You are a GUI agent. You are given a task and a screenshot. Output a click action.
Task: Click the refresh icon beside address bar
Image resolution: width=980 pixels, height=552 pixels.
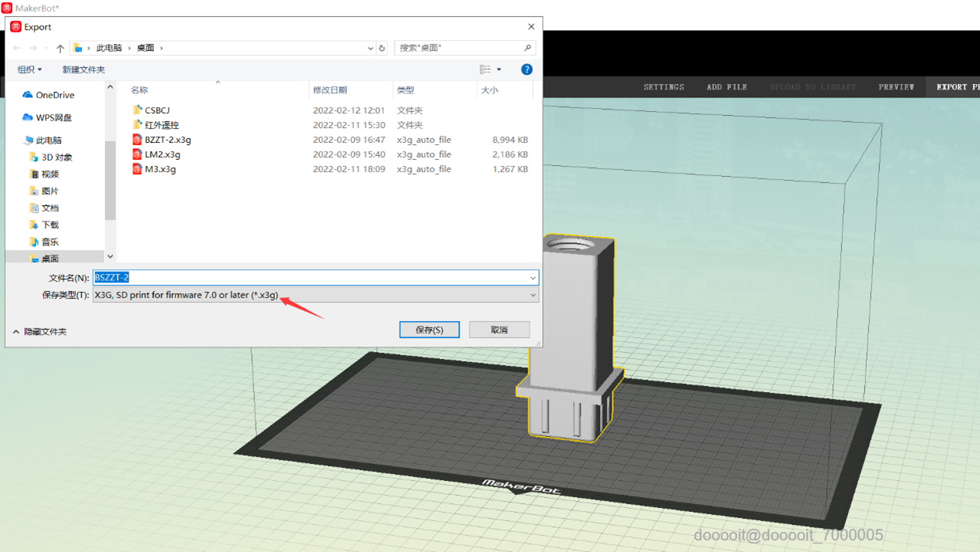pyautogui.click(x=381, y=48)
